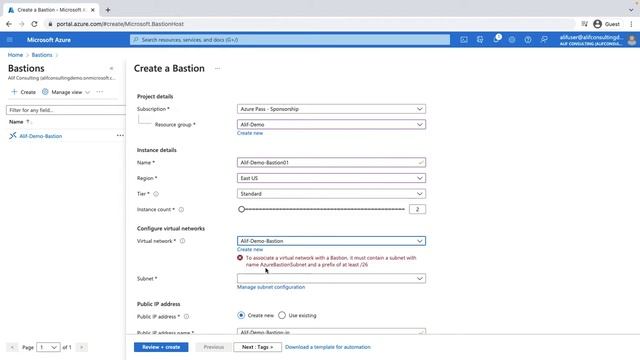Image resolution: width=640 pixels, height=360 pixels.
Task: Click the browser address bar
Action: [x=310, y=24]
